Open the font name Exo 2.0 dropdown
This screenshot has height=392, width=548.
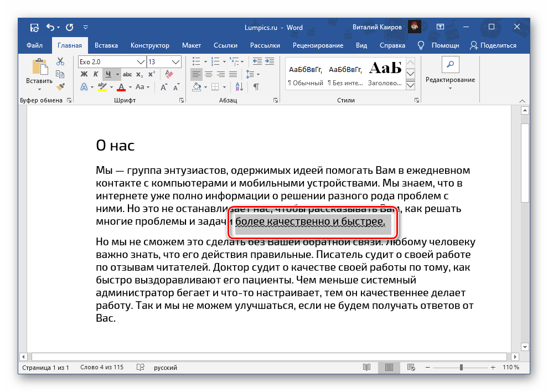[x=141, y=62]
